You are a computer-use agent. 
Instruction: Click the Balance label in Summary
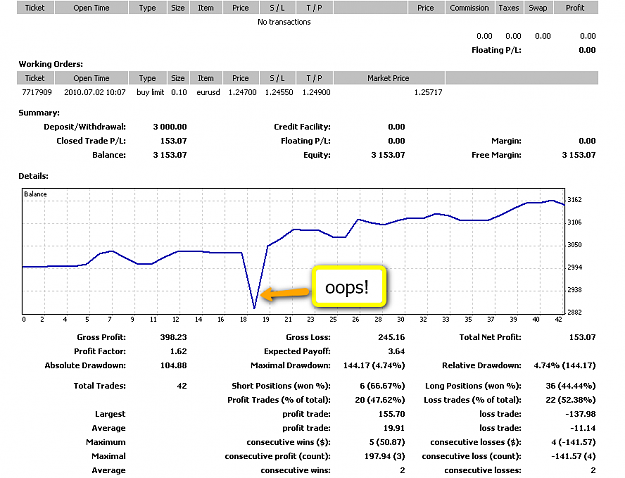click(109, 155)
